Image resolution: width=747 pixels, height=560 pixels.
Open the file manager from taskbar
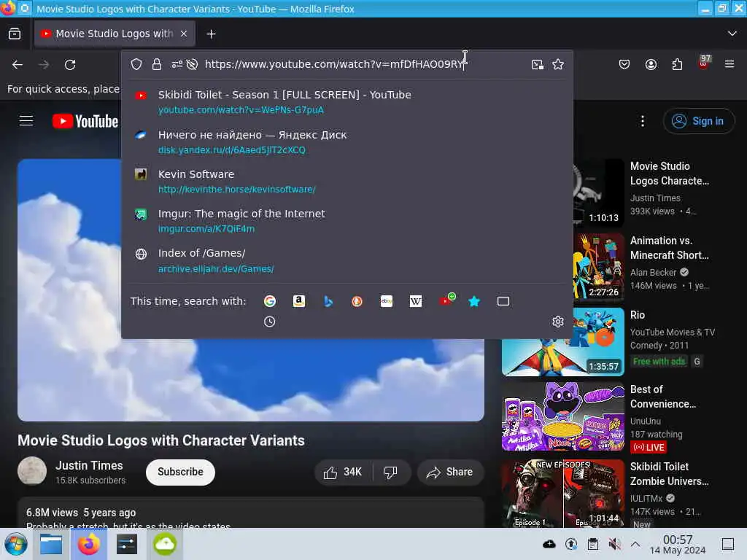(x=51, y=544)
